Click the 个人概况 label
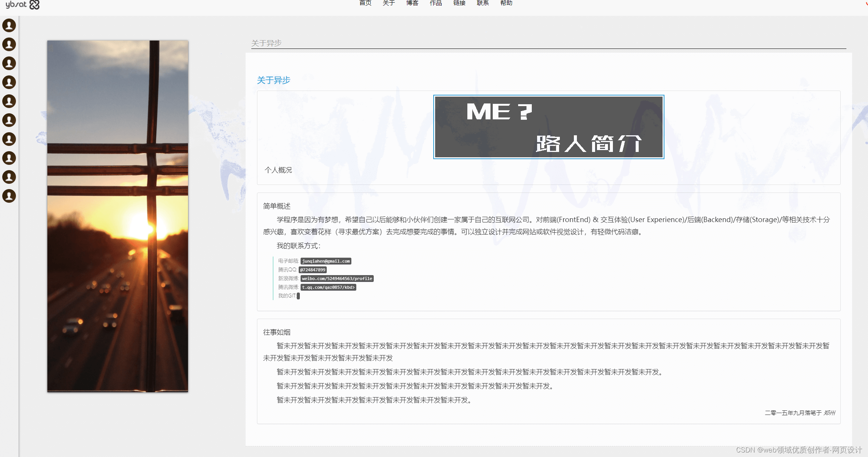Image resolution: width=868 pixels, height=457 pixels. tap(278, 170)
